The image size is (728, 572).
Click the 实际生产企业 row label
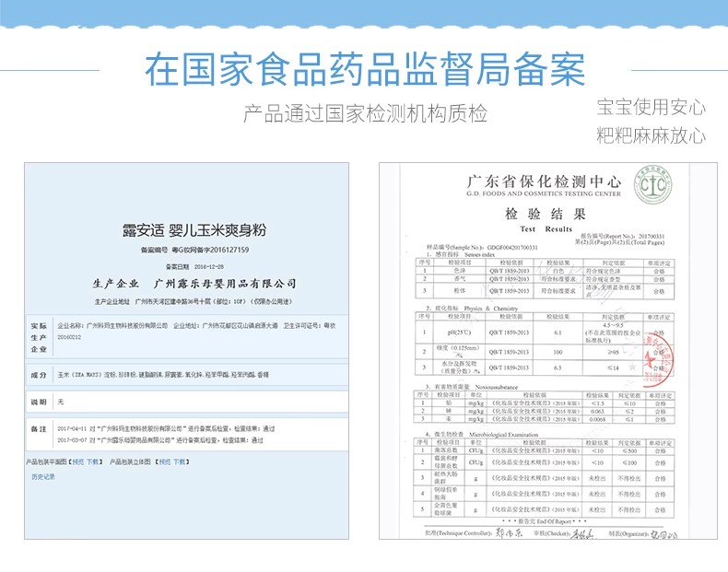coord(39,337)
